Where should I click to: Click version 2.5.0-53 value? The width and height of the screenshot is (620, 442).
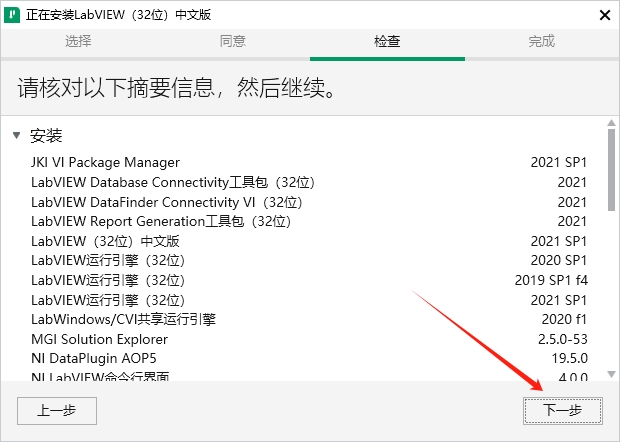coord(563,339)
